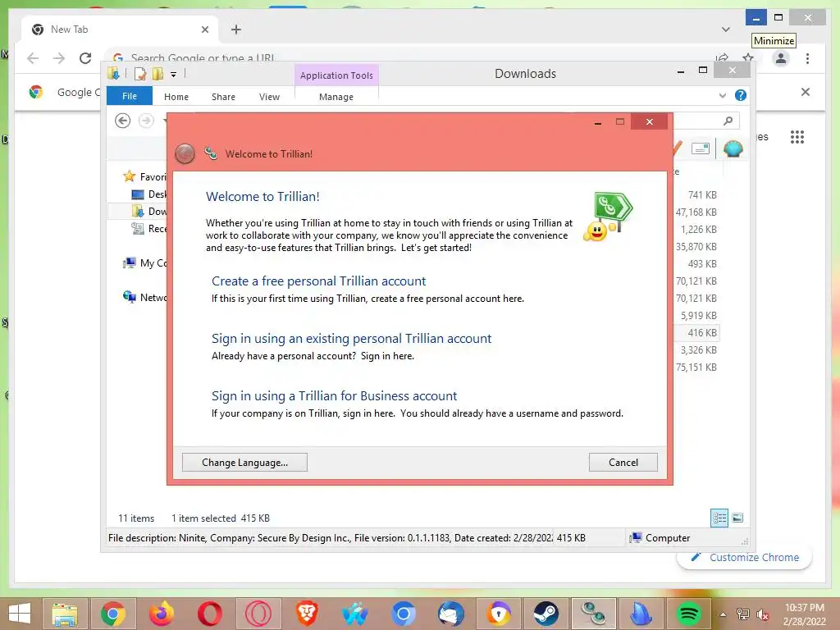The height and width of the screenshot is (630, 840).
Task: Click the Properties icon in Explorer title bar
Action: point(140,74)
